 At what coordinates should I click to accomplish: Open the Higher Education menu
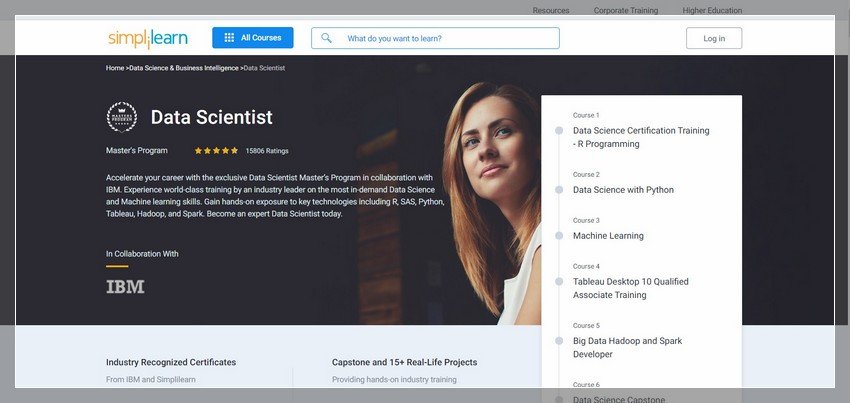pos(712,10)
